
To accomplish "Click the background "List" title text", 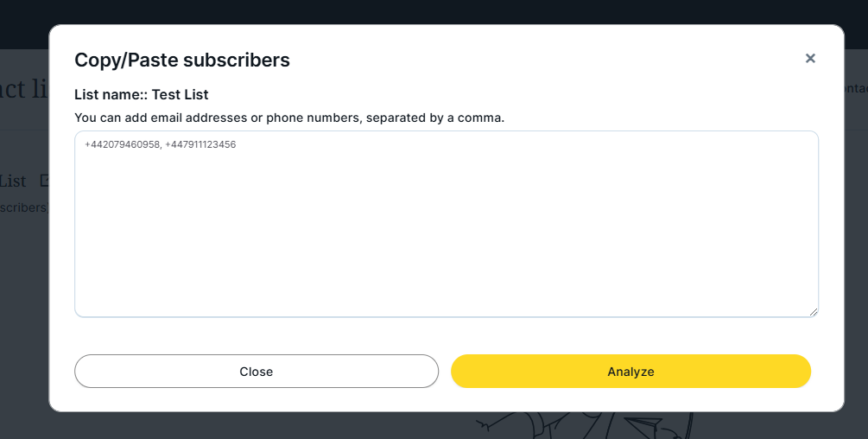I will click(13, 181).
